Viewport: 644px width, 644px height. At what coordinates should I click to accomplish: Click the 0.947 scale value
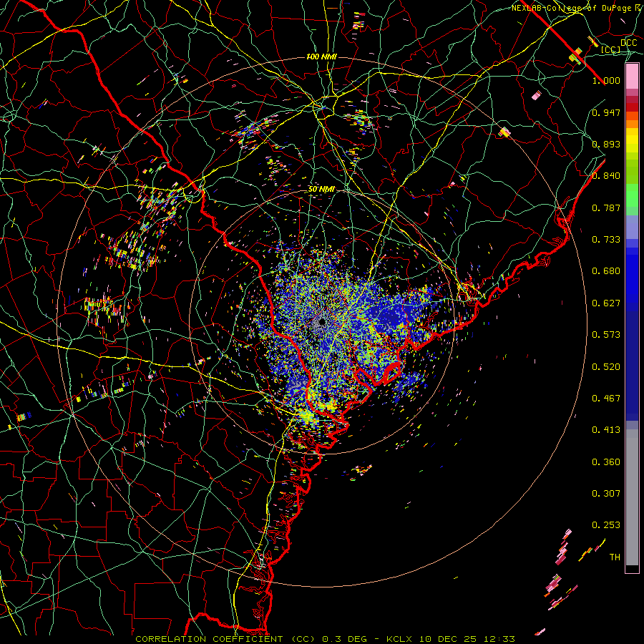click(x=606, y=112)
